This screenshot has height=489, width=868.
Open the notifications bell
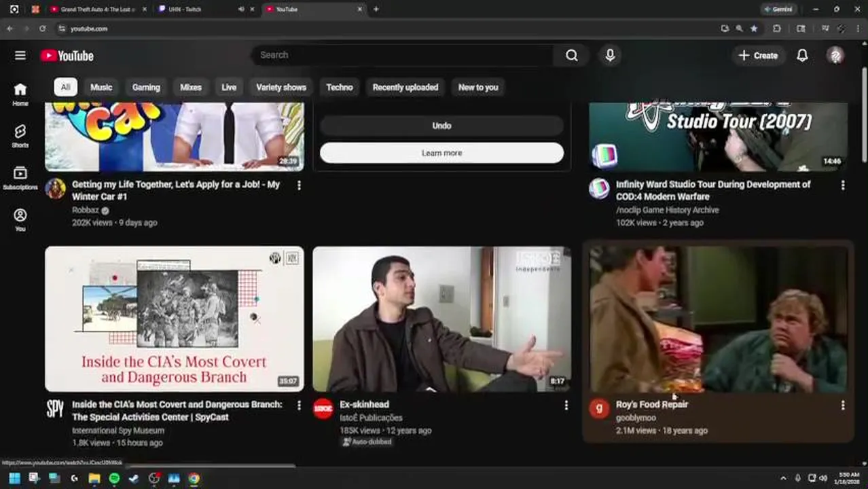[x=802, y=56]
